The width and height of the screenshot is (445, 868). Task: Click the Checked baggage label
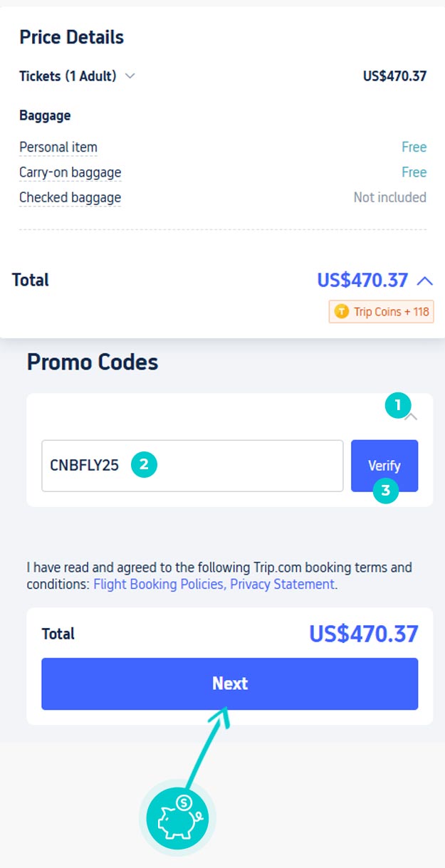[x=70, y=197]
